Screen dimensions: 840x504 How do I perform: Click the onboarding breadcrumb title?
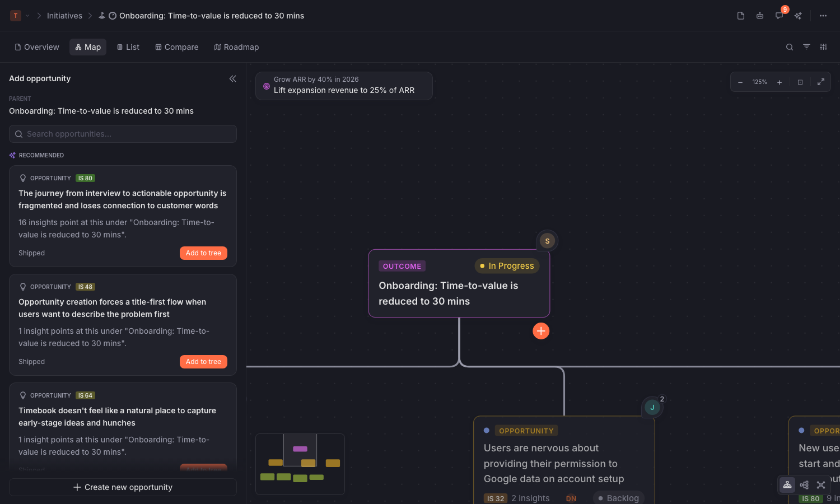click(x=212, y=16)
